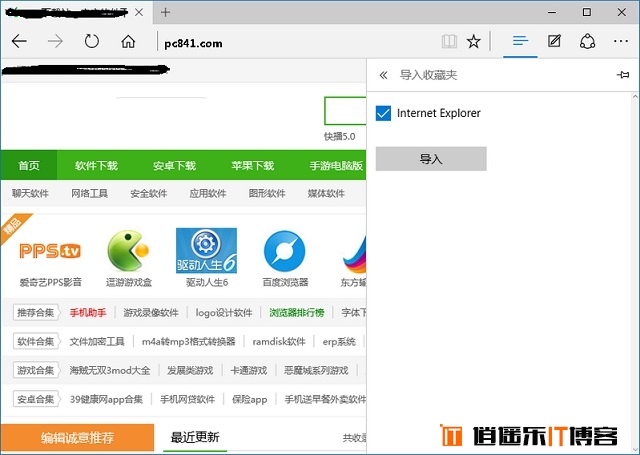This screenshot has width=640, height=455.
Task: Click the 驱动人生6 app icon
Action: point(206,251)
